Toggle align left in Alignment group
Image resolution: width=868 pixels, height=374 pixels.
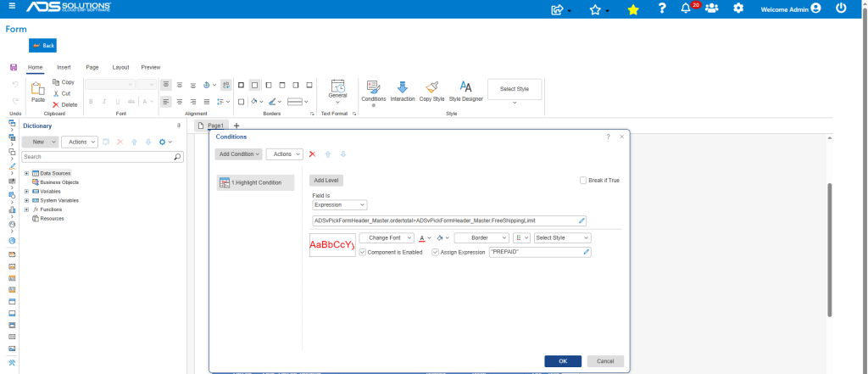tap(166, 102)
